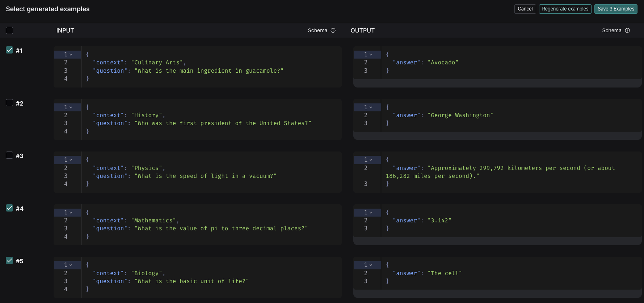Collapse JSON fold arrow in #3 output
This screenshot has width=644, height=303.
371,160
